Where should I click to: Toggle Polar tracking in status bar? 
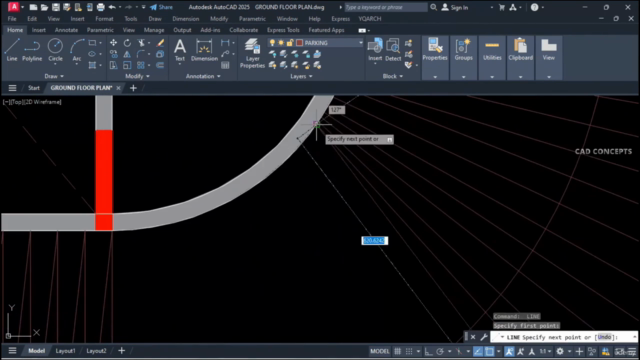point(440,351)
